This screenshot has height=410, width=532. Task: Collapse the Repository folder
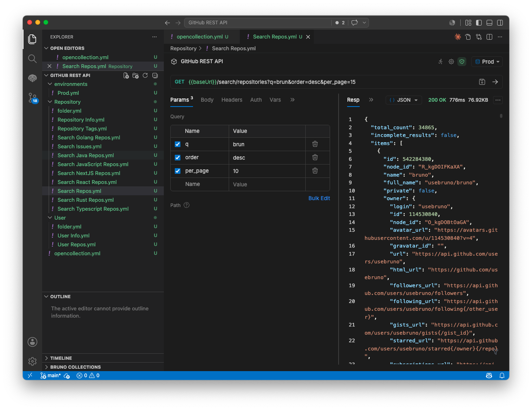tap(50, 102)
